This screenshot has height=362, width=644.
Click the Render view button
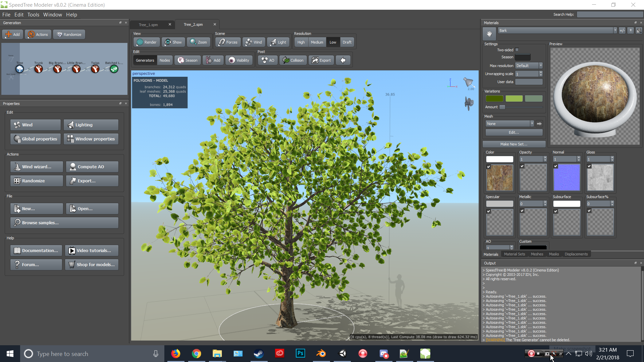(x=147, y=42)
